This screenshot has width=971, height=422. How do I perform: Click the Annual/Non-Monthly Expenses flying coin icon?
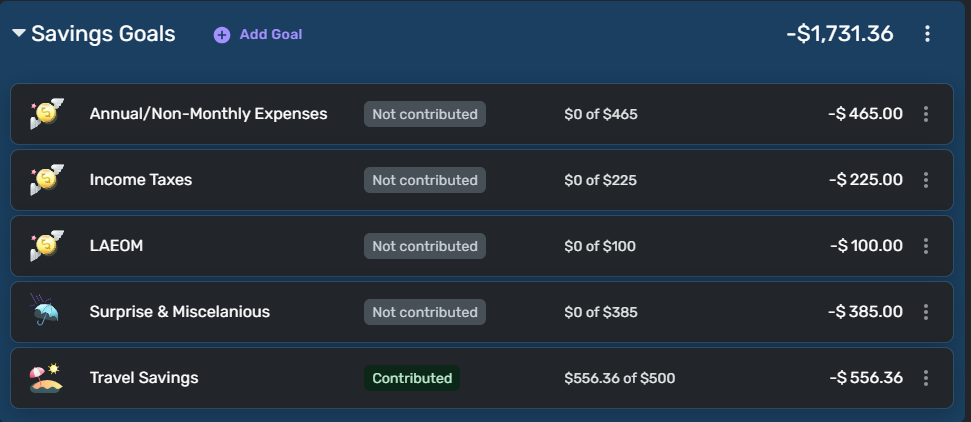pos(46,114)
